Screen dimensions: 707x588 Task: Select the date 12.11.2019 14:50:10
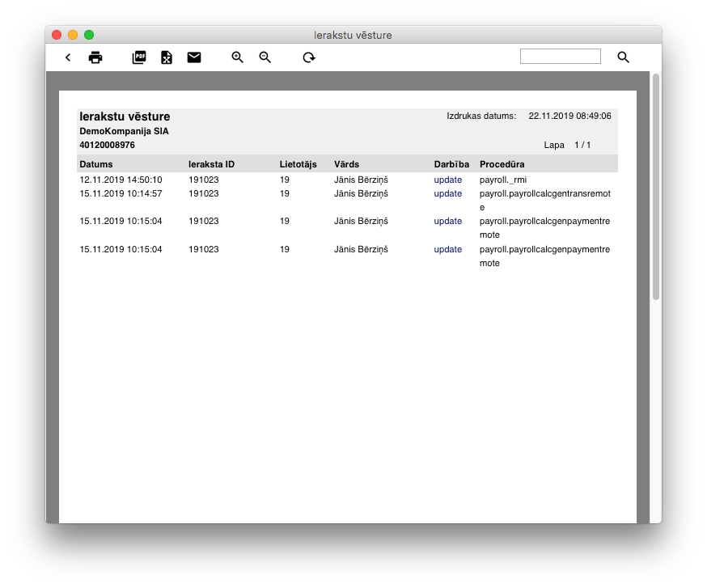(x=121, y=180)
